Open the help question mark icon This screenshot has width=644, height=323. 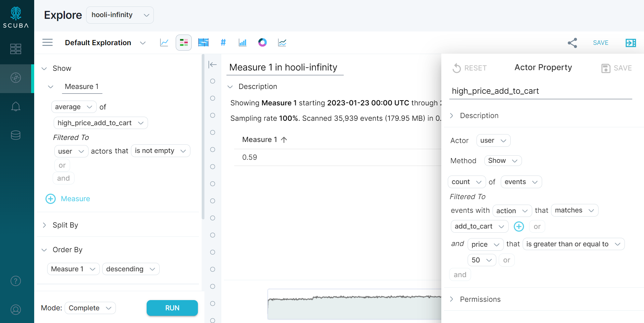point(16,281)
